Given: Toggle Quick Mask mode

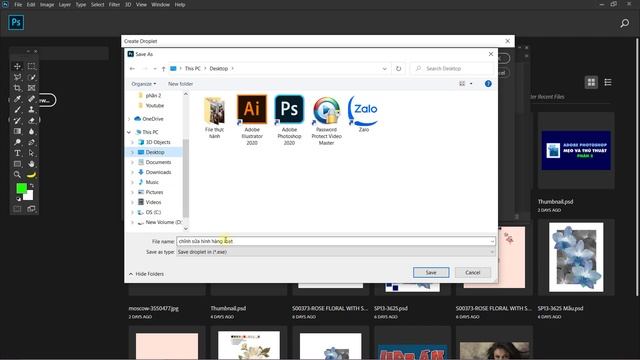Looking at the screenshot, I should click(x=17, y=209).
